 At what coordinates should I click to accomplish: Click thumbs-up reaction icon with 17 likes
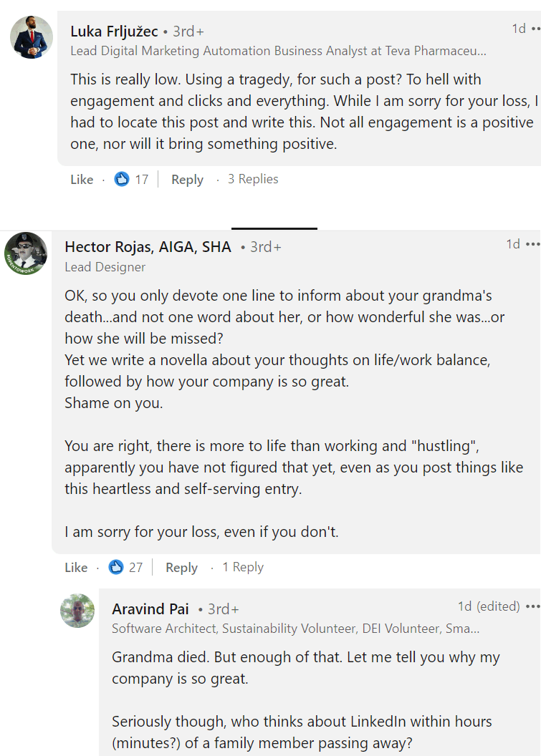point(122,180)
